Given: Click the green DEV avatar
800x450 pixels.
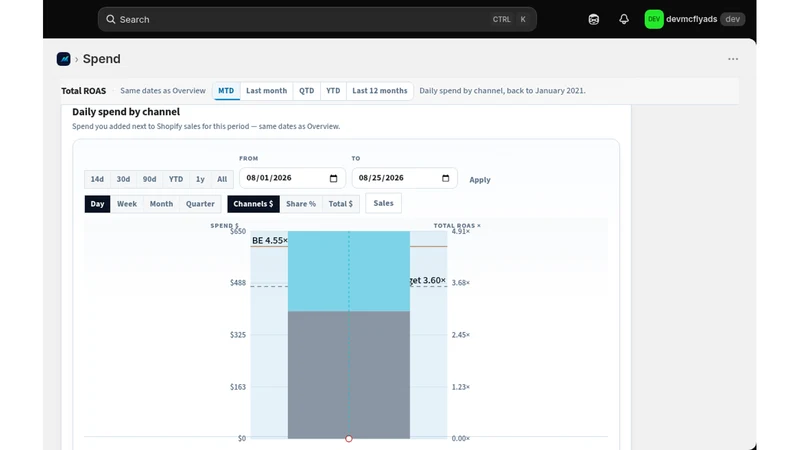Looking at the screenshot, I should pyautogui.click(x=654, y=19).
